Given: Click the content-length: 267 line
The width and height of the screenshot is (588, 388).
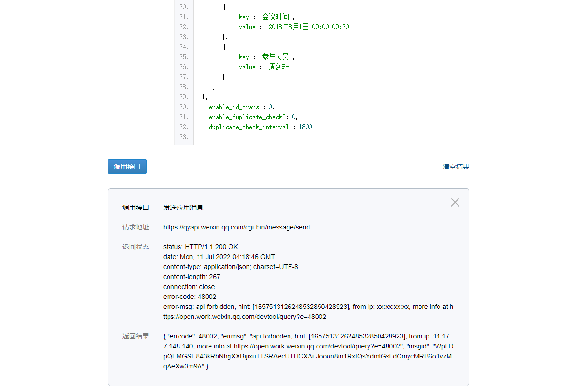Looking at the screenshot, I should pos(192,277).
